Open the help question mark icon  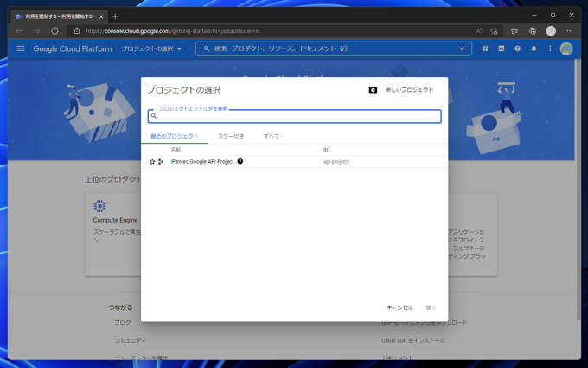(517, 48)
